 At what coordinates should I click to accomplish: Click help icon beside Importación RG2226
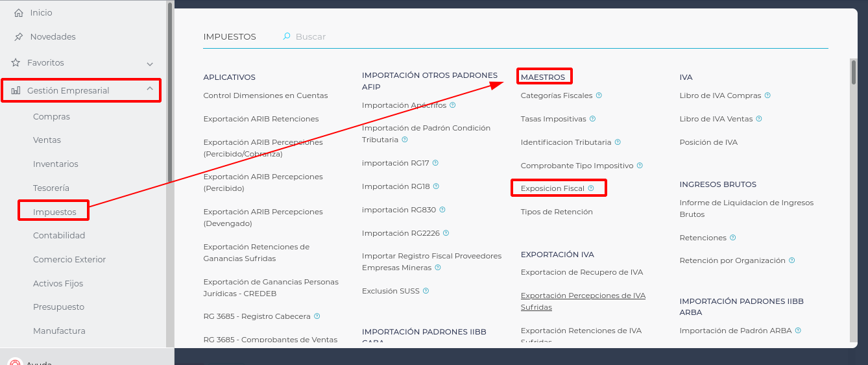click(x=446, y=233)
